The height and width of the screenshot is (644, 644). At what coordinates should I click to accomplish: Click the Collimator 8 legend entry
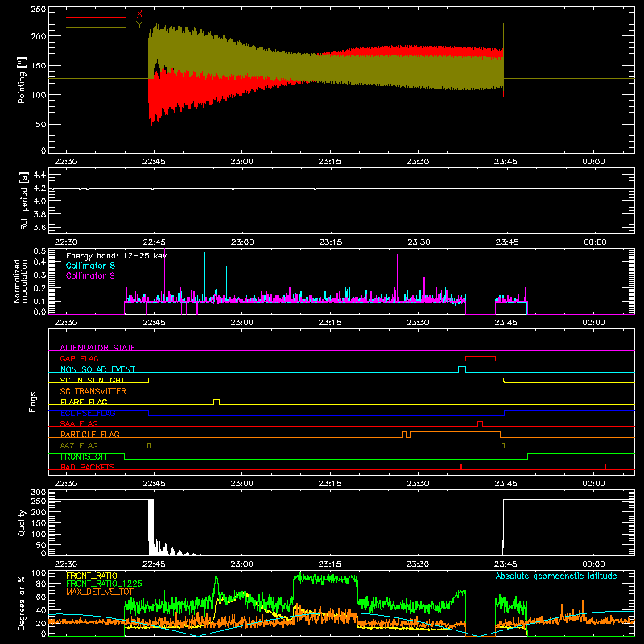tap(90, 266)
